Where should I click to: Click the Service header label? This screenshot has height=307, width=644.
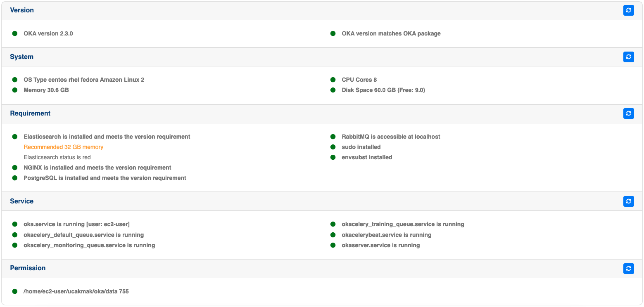22,201
